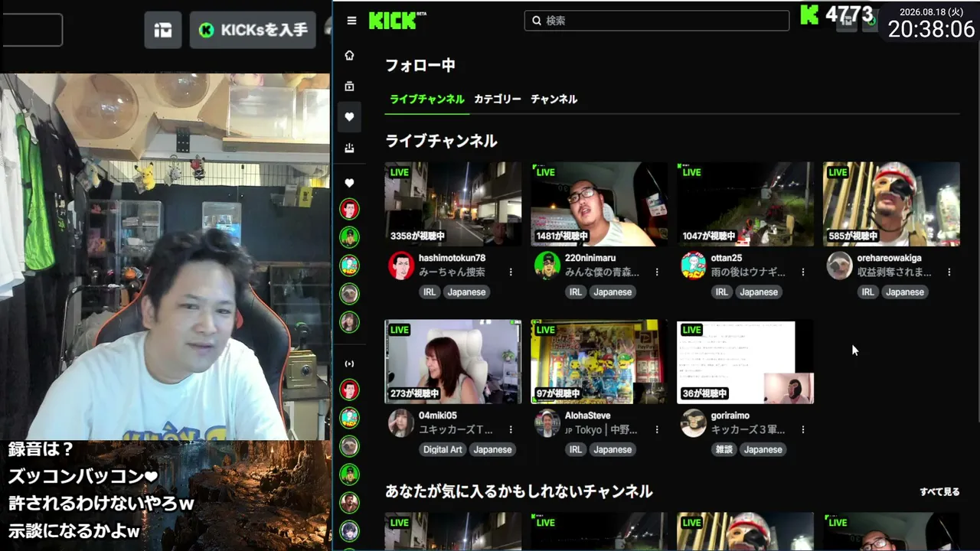Open the goriraimo live stream thumbnail
Viewport: 980px width, 551px height.
(746, 361)
